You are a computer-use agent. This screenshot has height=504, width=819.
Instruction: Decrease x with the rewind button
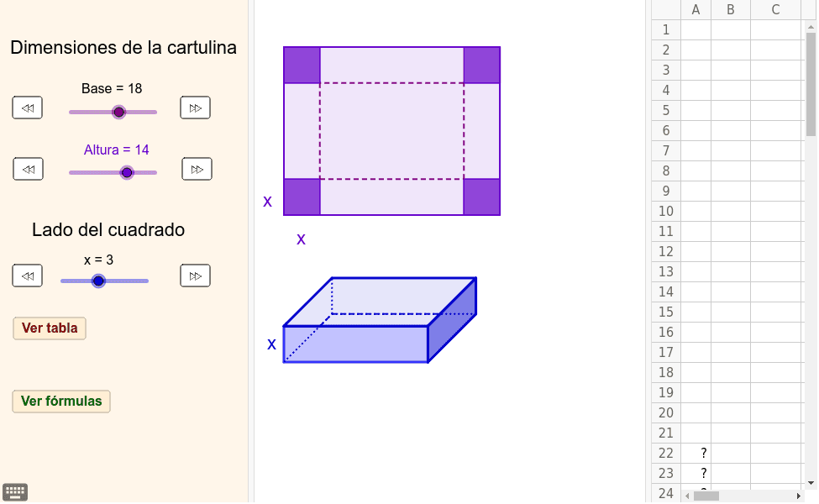(27, 276)
